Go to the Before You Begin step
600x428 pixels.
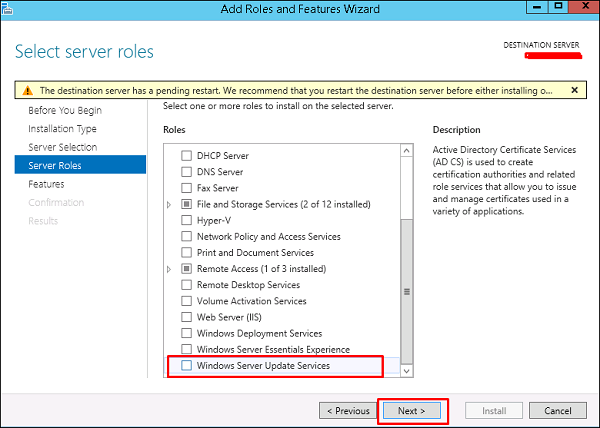tap(64, 110)
